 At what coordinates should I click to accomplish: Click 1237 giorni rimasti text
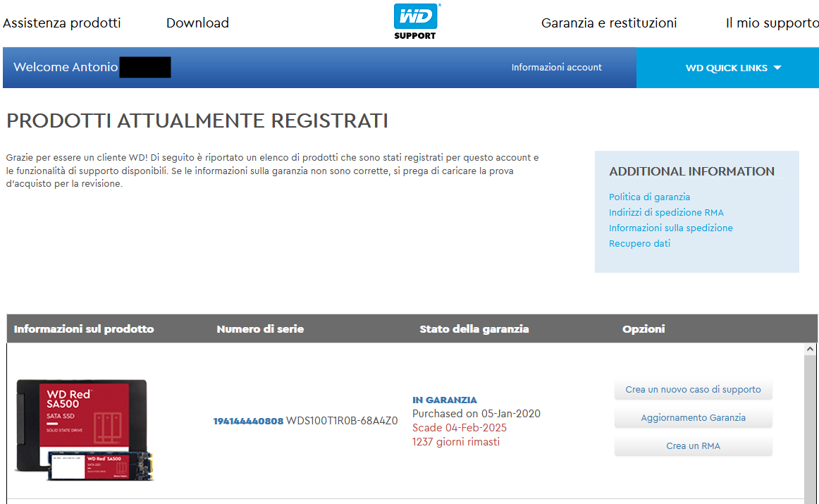(x=456, y=442)
